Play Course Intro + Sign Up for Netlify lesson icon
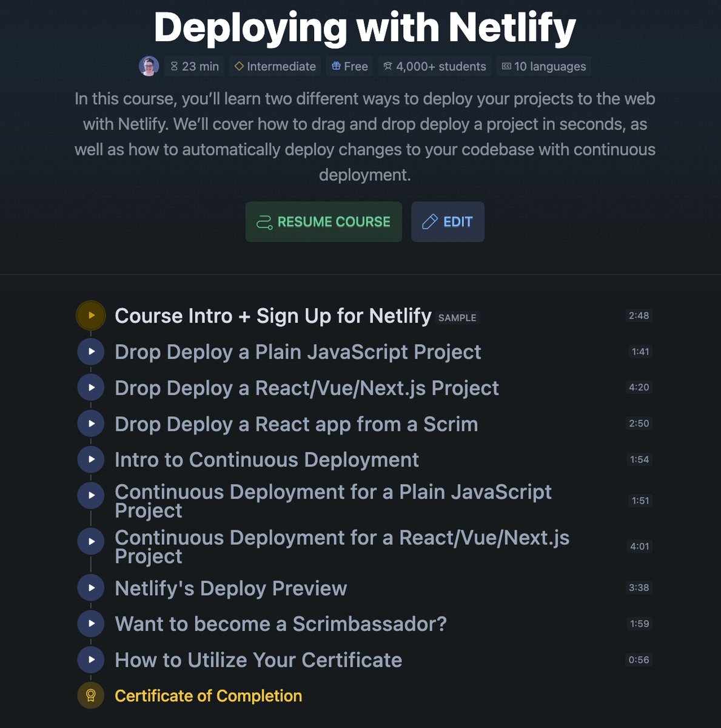 click(91, 315)
